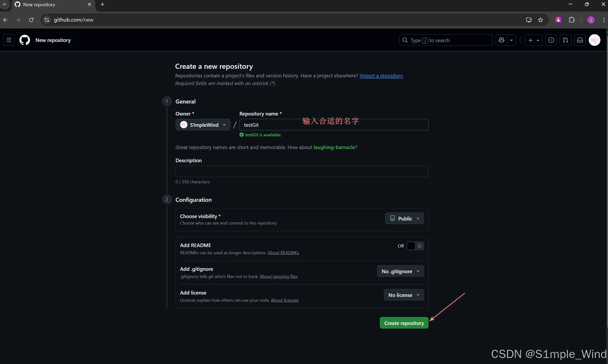Open the No license dropdown
Screen dimensions: 608x364
(x=404, y=295)
